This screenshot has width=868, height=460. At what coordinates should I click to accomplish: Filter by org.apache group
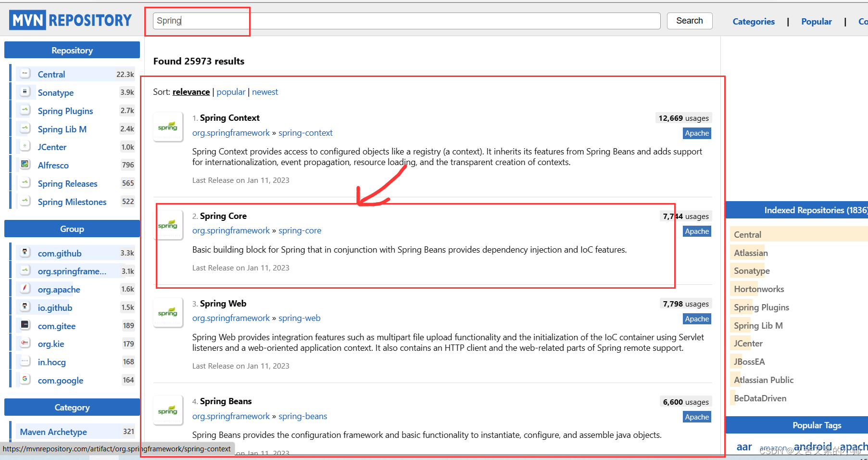coord(59,290)
